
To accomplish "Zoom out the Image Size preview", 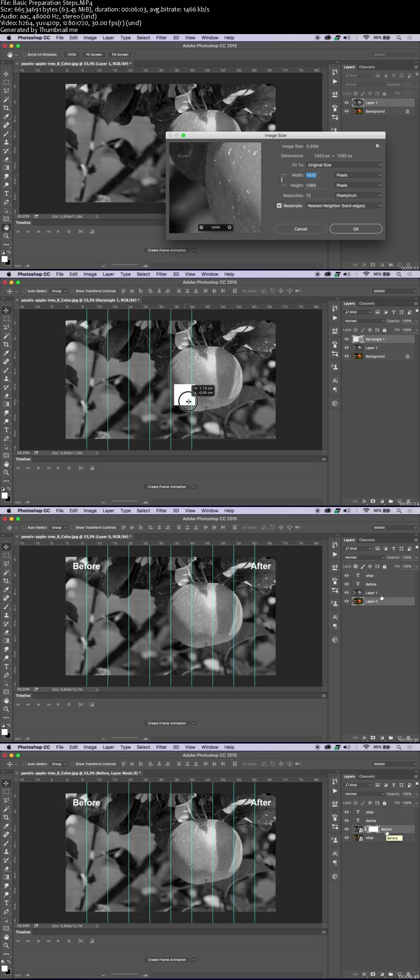I will click(201, 227).
